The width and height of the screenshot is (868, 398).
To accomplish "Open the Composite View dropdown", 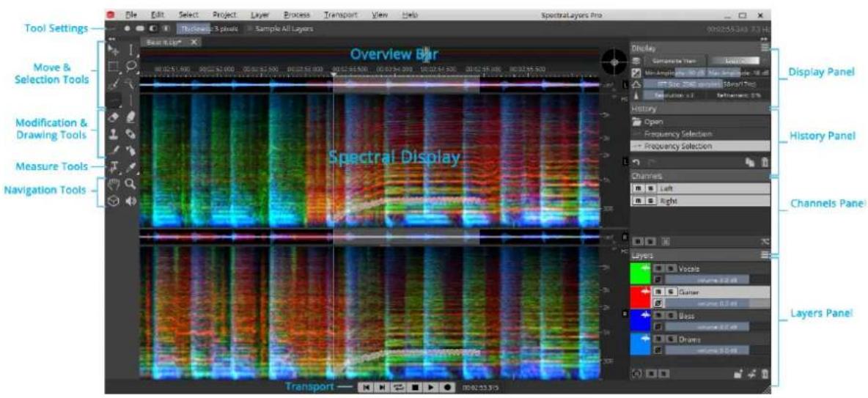I will click(675, 61).
